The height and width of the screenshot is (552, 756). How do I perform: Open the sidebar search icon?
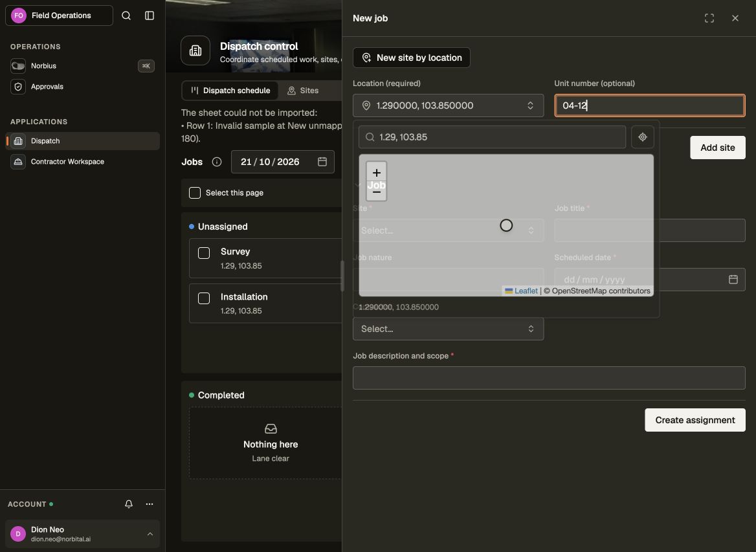(126, 16)
